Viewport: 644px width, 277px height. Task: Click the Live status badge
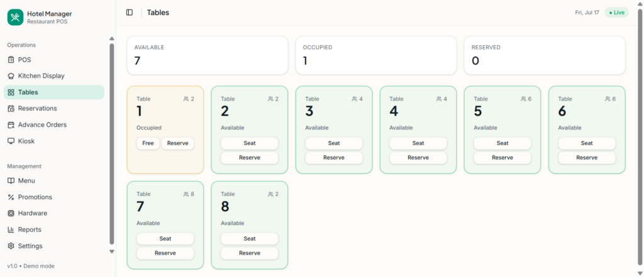coord(616,13)
